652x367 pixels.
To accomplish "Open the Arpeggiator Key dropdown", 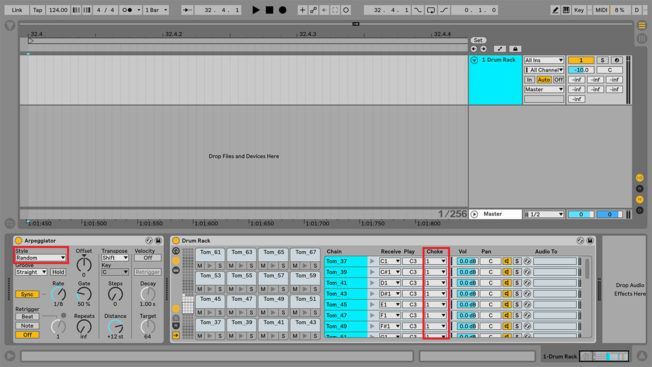I will [x=115, y=272].
